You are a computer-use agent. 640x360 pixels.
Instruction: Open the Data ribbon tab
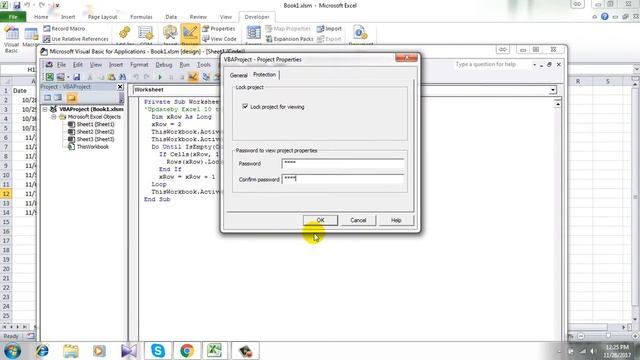point(171,17)
